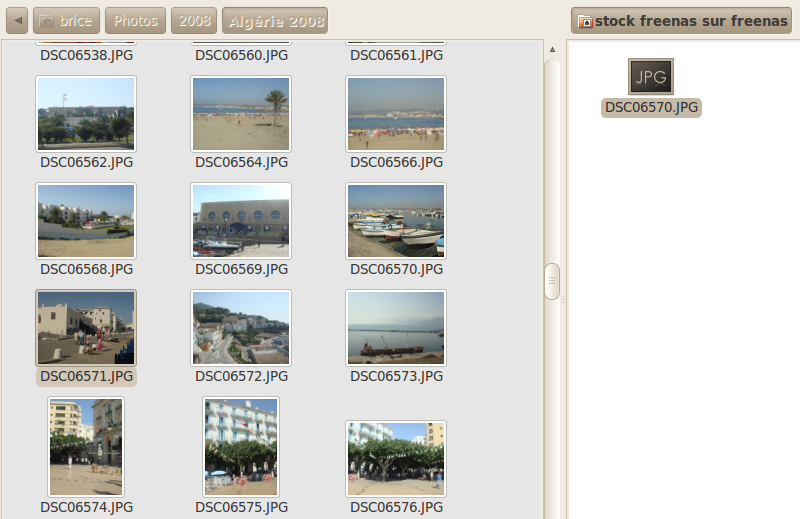Image resolution: width=800 pixels, height=519 pixels.
Task: Click the DSC06561.JPG file name
Action: 396,55
